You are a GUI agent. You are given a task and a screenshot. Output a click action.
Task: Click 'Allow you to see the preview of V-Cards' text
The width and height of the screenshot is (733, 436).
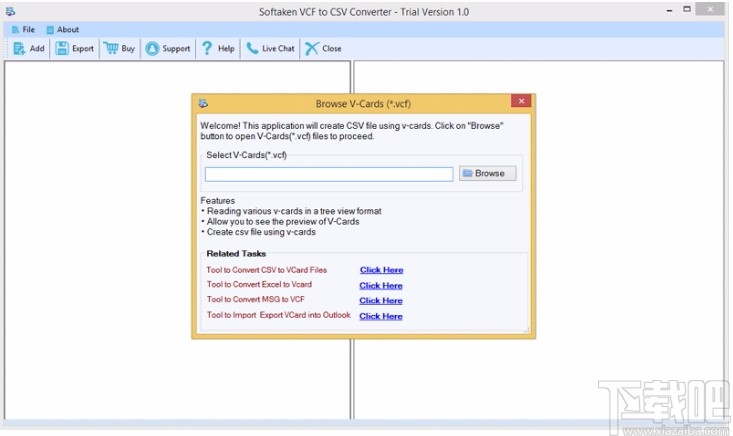tap(283, 222)
